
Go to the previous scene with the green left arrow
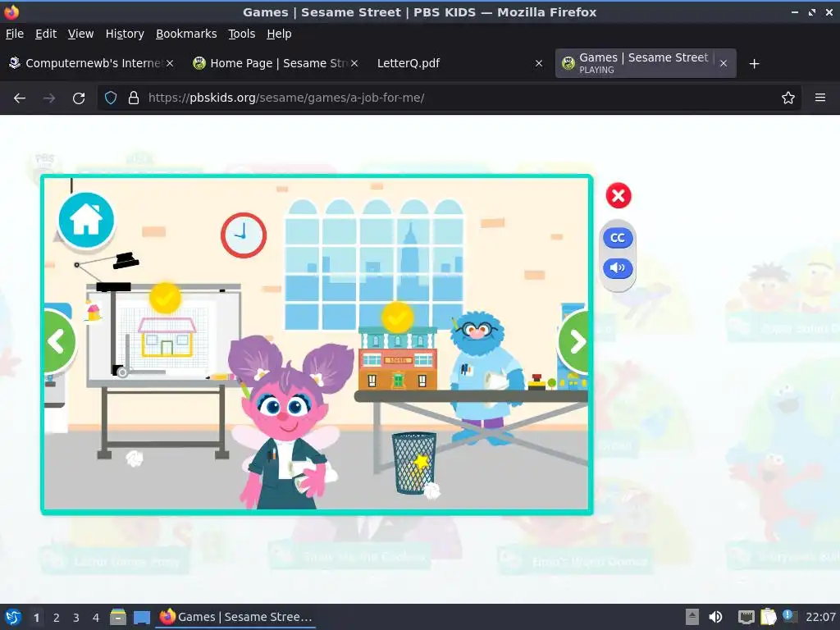[58, 341]
